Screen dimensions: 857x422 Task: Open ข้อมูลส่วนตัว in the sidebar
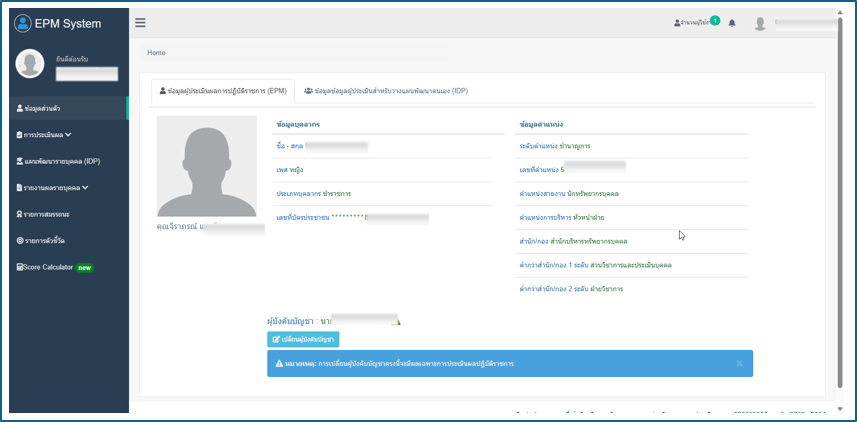pos(68,108)
